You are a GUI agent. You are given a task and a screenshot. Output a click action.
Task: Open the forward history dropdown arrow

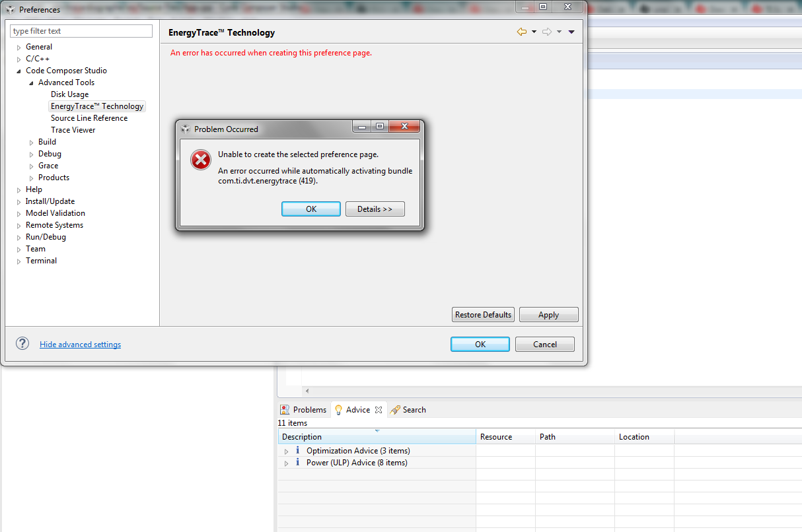559,32
